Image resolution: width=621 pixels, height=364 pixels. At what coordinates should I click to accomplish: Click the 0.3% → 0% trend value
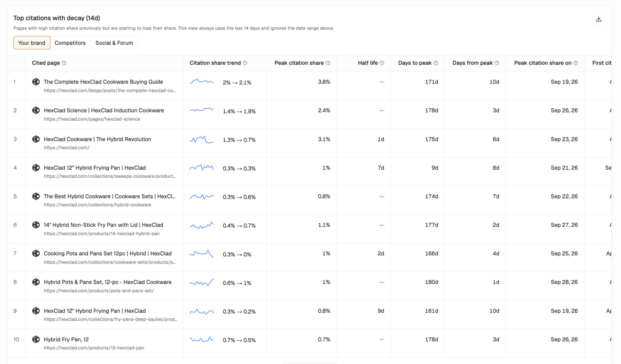click(237, 254)
